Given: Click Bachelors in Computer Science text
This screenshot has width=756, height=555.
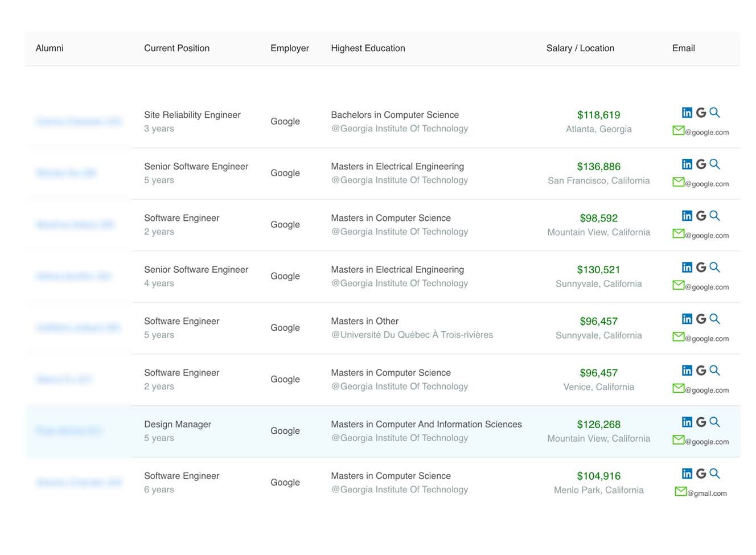Looking at the screenshot, I should [x=395, y=115].
